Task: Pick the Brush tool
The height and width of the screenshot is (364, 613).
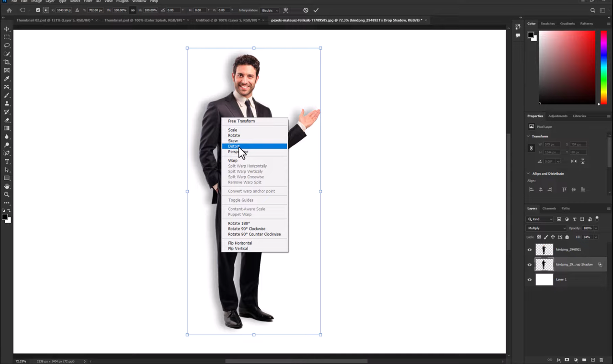Action: pos(7,94)
